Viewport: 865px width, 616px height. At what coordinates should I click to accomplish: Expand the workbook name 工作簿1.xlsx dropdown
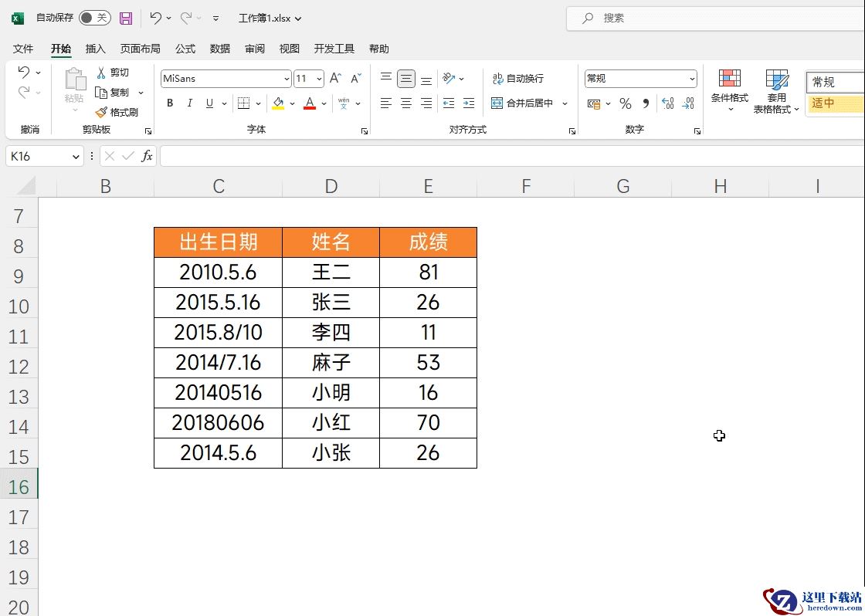(298, 19)
